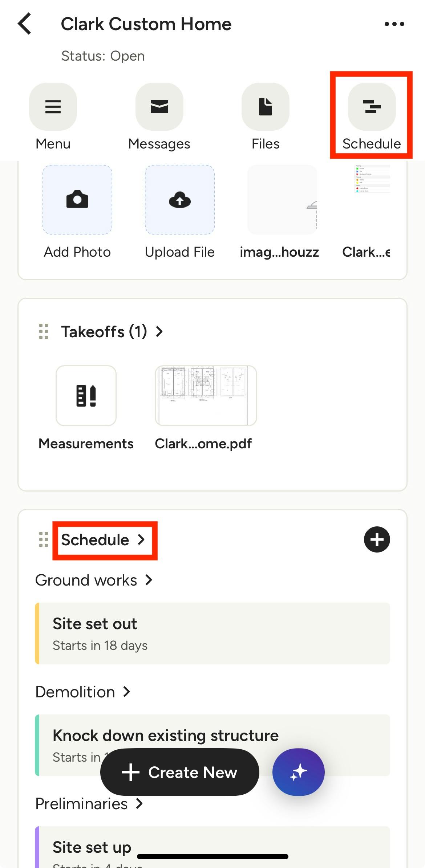This screenshot has width=425, height=868.
Task: Add a schedule item with plus icon
Action: [377, 539]
